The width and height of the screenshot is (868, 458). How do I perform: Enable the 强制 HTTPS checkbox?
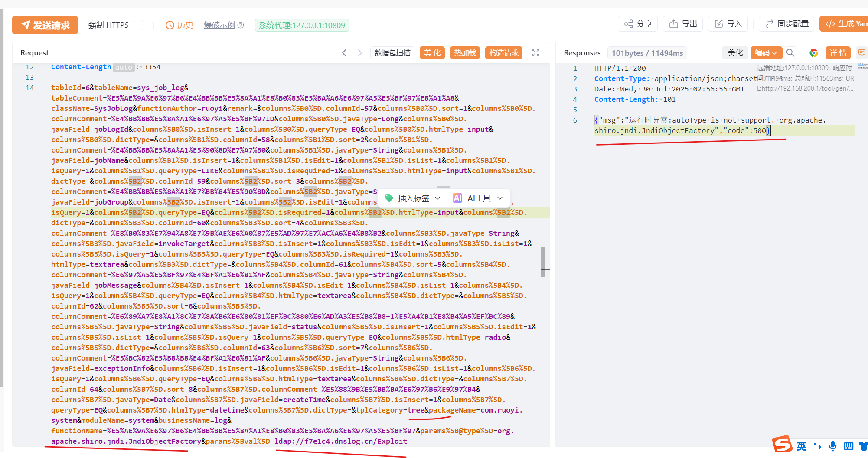pyautogui.click(x=138, y=25)
